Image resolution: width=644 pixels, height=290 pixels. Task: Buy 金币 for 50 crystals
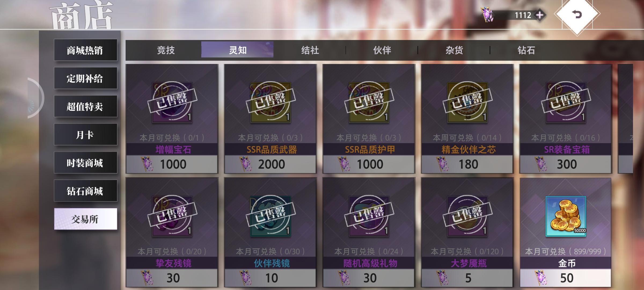point(566,278)
